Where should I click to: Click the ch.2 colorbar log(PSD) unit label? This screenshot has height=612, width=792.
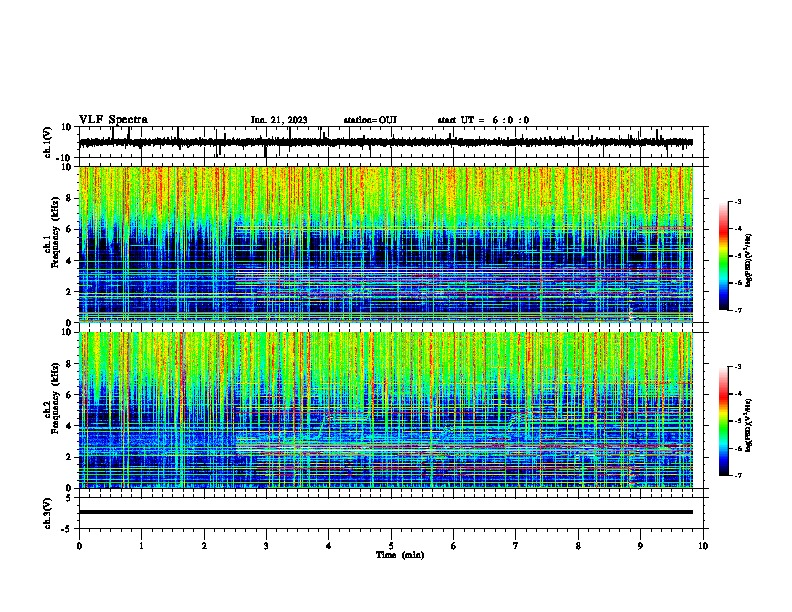749,425
